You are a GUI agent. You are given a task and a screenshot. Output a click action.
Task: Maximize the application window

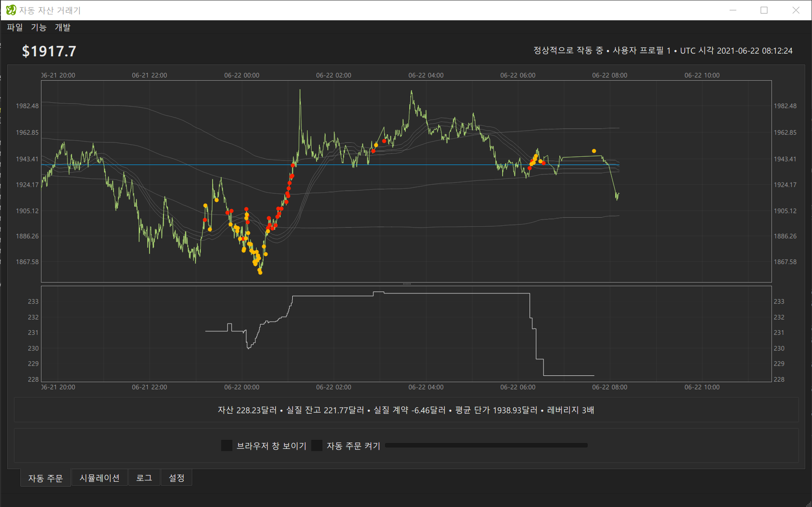[764, 10]
